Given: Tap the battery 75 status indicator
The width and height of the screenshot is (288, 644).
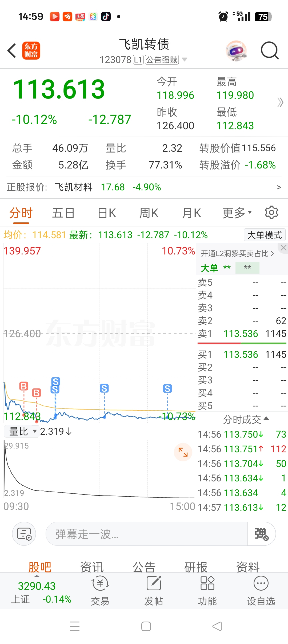Looking at the screenshot, I should point(263,17).
